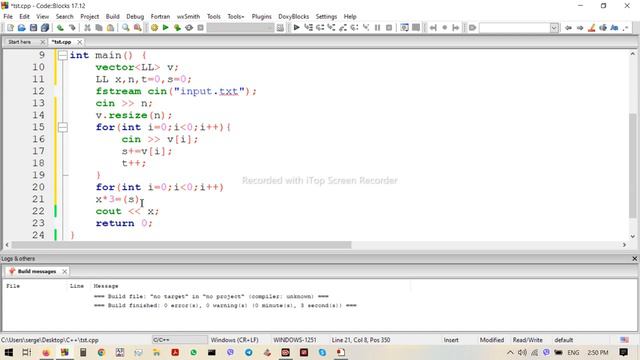Click the Rebuild toolbar icon
The height and width of the screenshot is (360, 640).
click(x=189, y=28)
